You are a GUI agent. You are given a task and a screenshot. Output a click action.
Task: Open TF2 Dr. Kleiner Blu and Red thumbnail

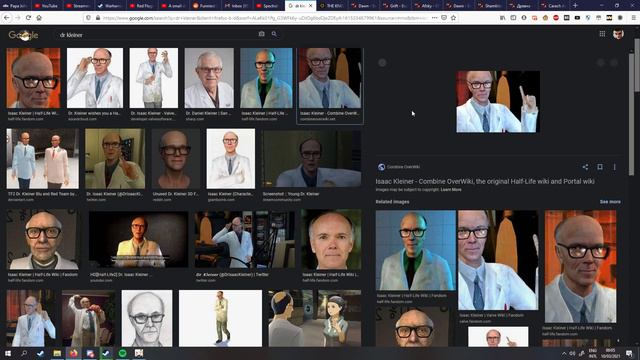click(42, 159)
